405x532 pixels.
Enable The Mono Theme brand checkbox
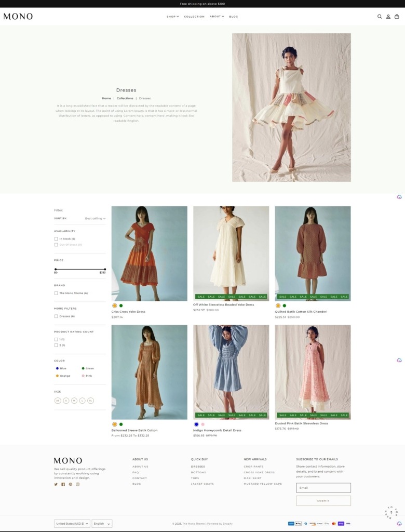click(56, 293)
